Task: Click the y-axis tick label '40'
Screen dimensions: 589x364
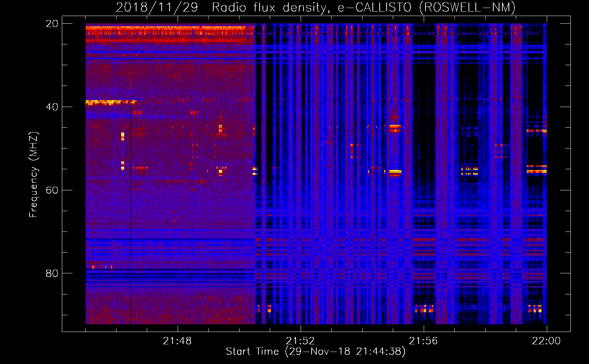Action: point(52,107)
